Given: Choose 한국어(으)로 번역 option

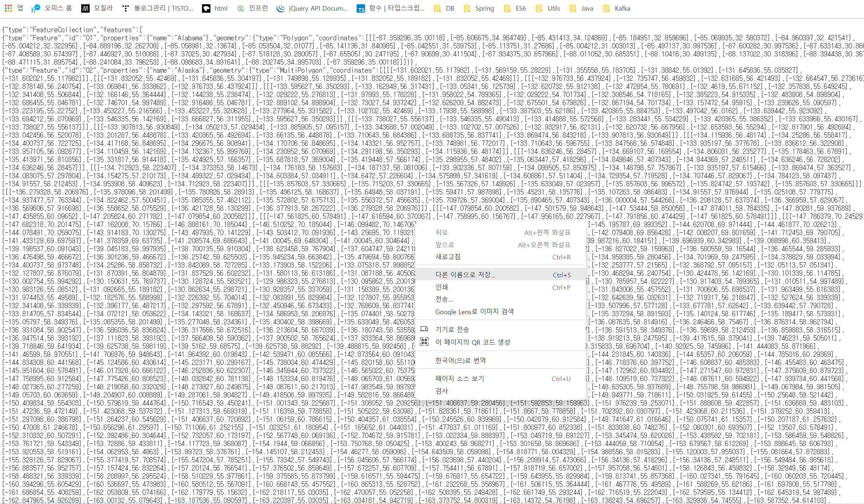Looking at the screenshot, I should coord(461,360).
